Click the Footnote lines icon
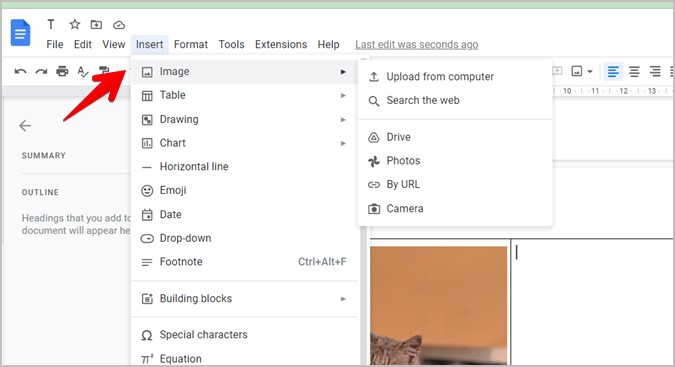Screen dimensions: 675x367 147,262
